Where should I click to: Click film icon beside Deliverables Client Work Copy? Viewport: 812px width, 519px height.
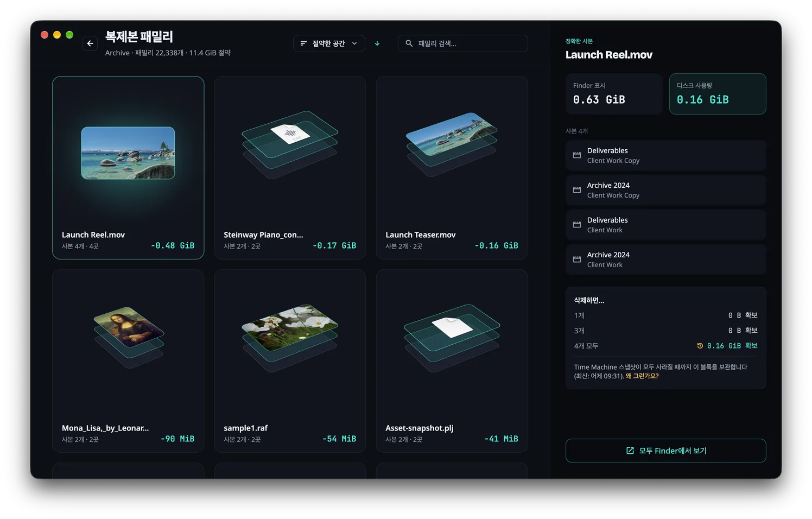pyautogui.click(x=577, y=155)
